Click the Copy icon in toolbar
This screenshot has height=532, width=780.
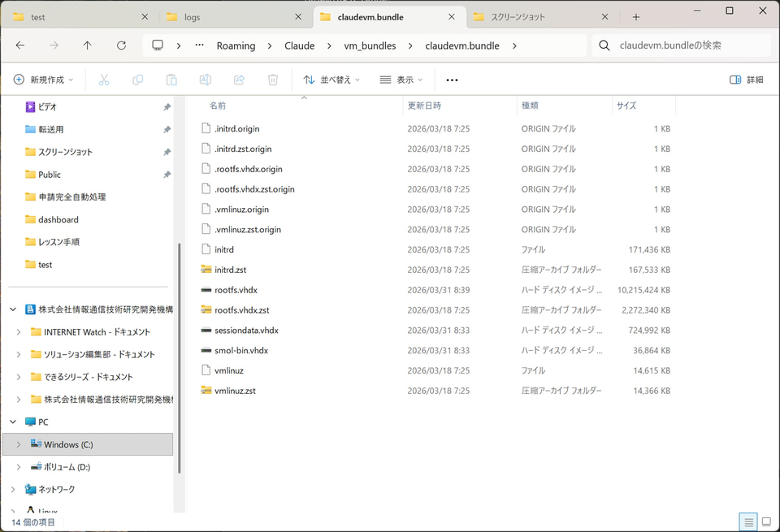point(138,80)
